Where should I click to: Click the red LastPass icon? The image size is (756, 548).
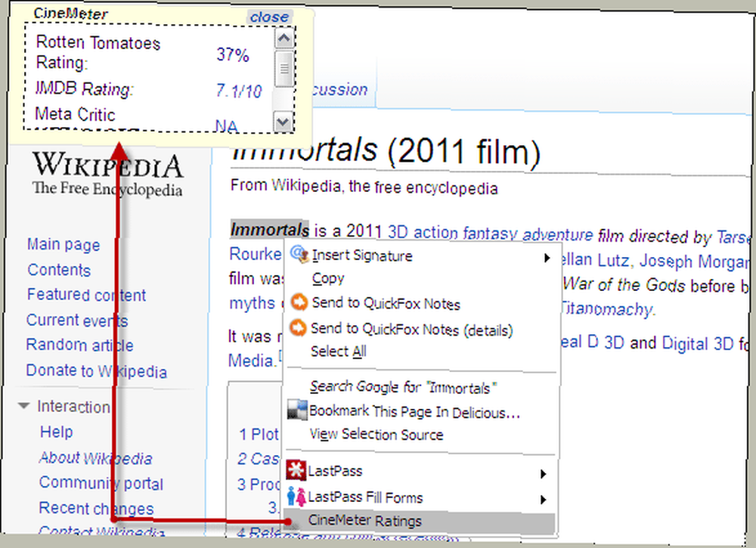tap(296, 470)
